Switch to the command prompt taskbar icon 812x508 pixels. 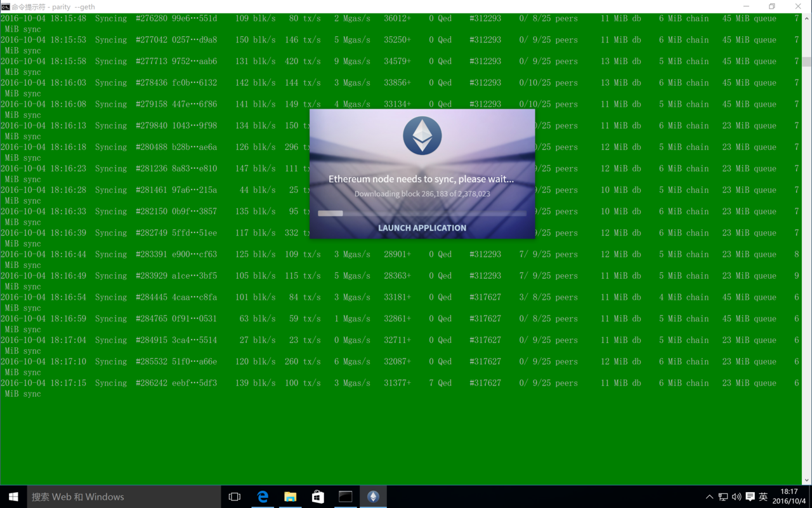345,497
